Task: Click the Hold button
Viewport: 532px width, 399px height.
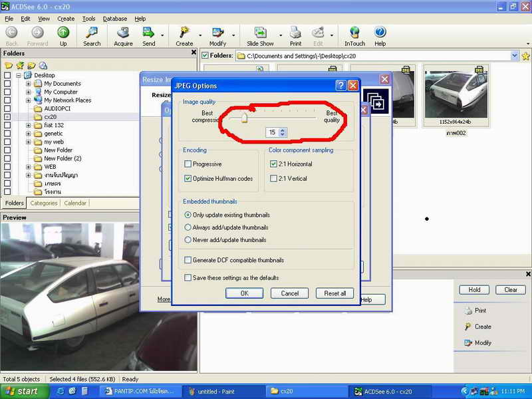Action: pos(474,290)
